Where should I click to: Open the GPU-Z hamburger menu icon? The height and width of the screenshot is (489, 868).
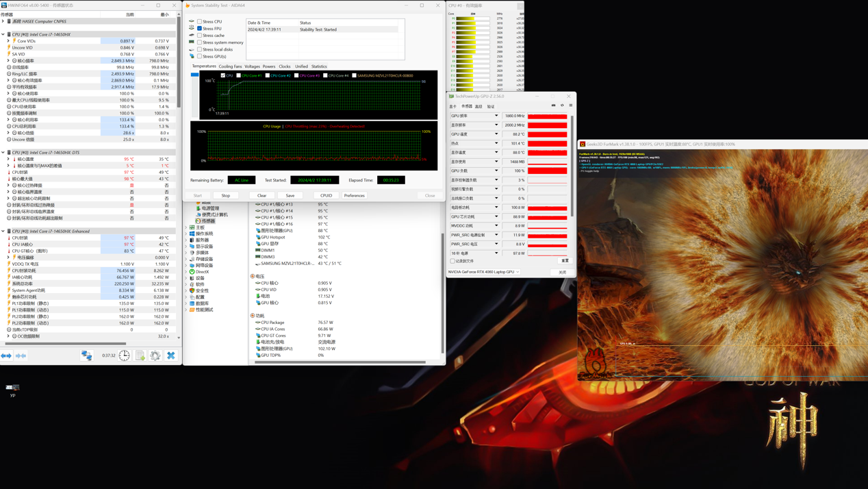570,105
